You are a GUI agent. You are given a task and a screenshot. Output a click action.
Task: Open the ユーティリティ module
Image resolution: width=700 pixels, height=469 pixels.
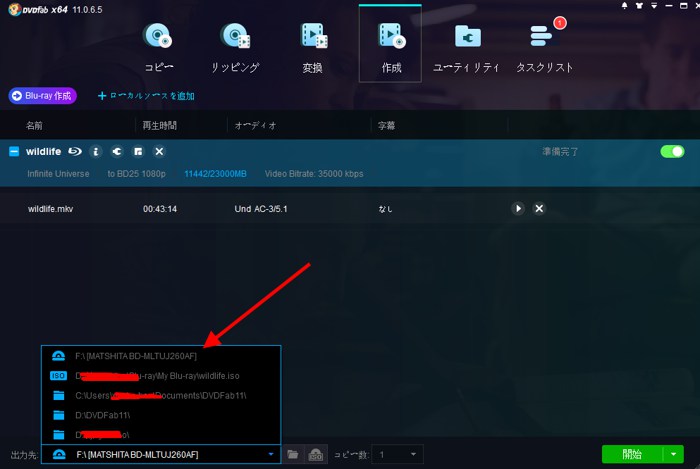(467, 48)
